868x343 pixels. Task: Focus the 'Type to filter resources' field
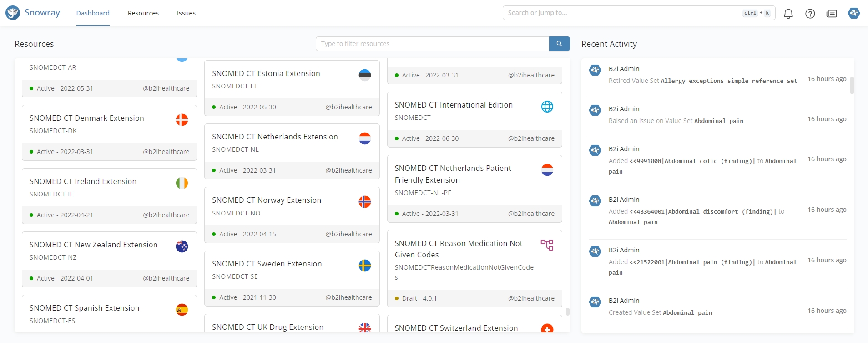[x=432, y=44]
